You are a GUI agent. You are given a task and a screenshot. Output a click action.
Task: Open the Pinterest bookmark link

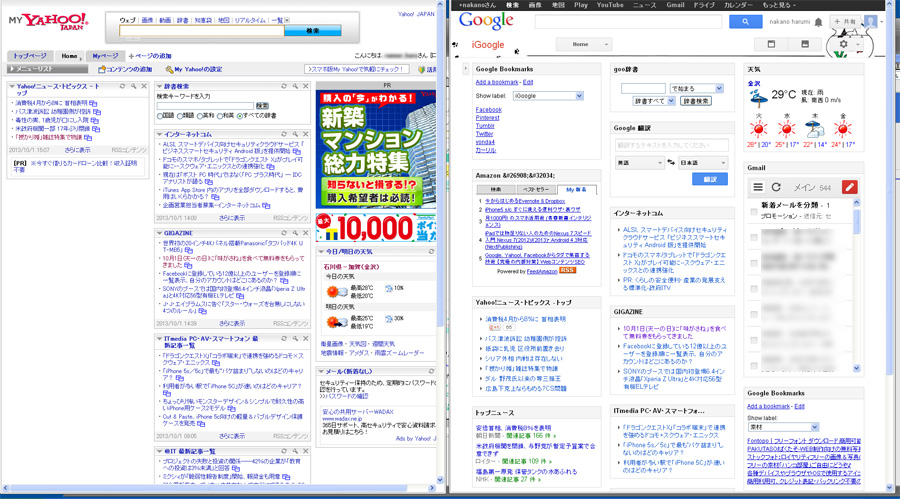click(x=487, y=118)
